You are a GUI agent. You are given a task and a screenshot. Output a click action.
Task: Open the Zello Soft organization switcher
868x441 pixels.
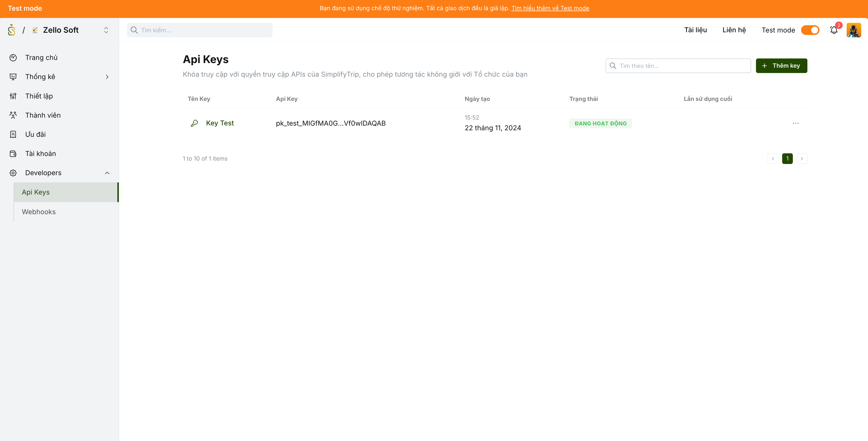click(106, 30)
